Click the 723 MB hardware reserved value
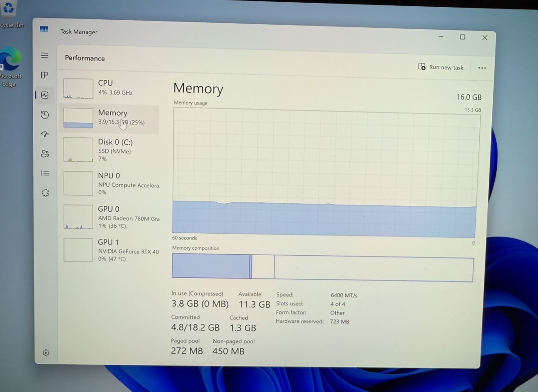The width and height of the screenshot is (538, 392). [339, 322]
